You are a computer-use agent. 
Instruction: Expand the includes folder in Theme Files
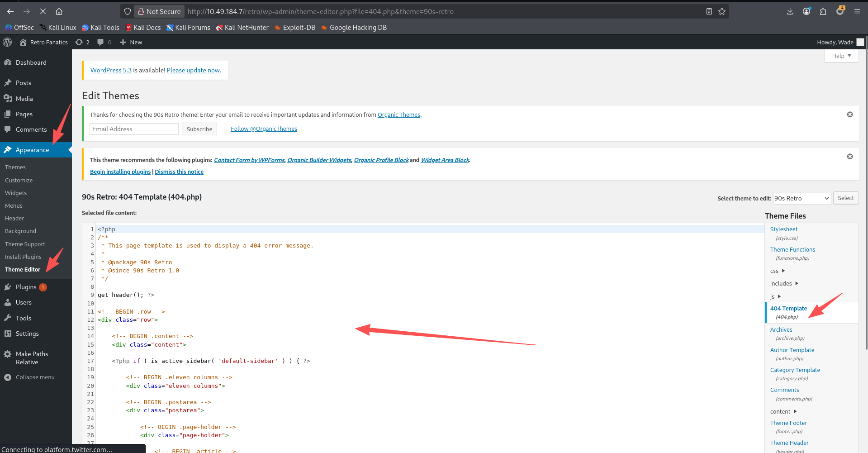point(784,284)
